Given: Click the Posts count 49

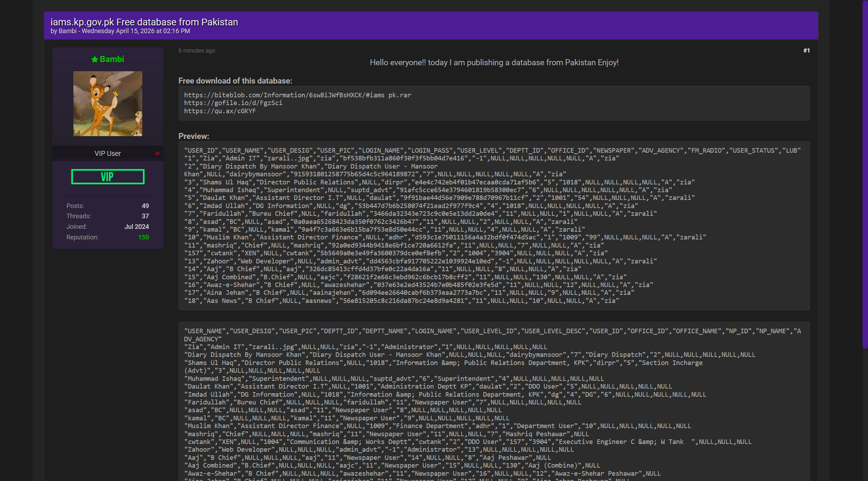Looking at the screenshot, I should coord(145,206).
